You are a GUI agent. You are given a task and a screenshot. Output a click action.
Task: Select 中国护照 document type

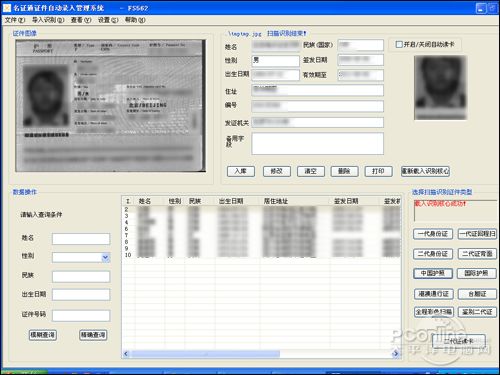[433, 273]
